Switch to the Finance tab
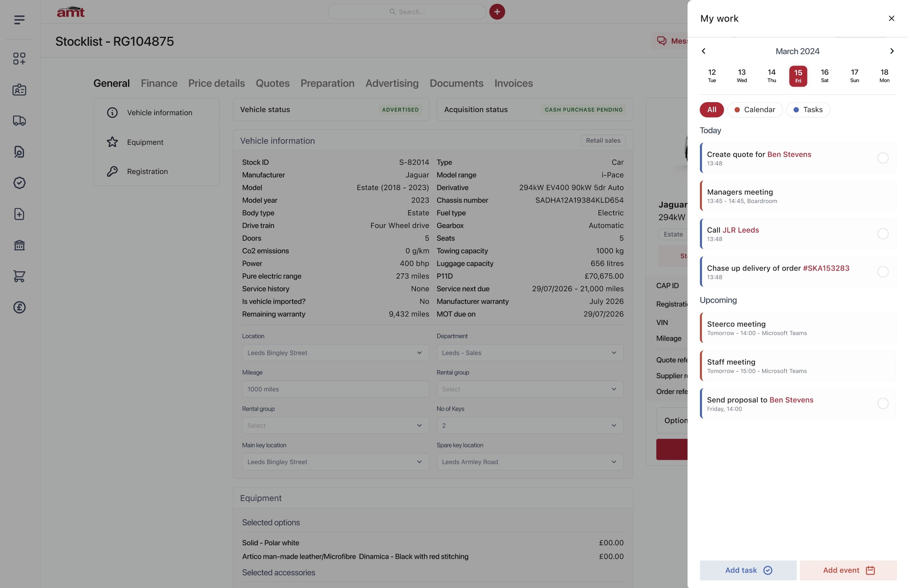Viewport: 908px width, 588px height. 159,83
